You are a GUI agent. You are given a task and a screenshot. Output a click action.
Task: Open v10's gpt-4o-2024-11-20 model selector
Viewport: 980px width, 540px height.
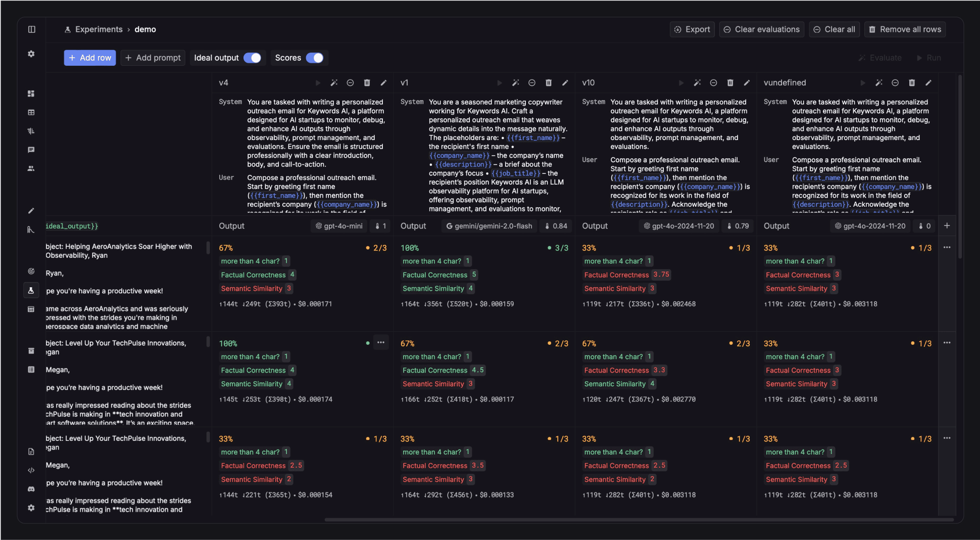pos(679,226)
